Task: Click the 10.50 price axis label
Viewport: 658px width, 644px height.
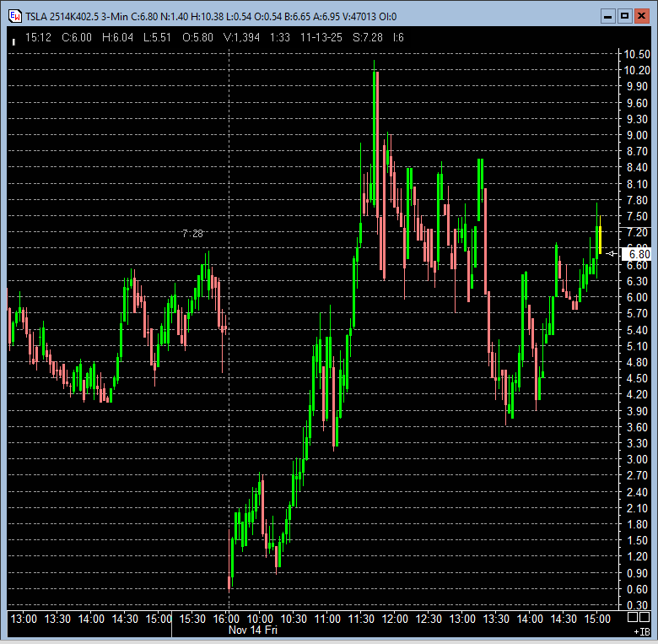Action: (x=636, y=54)
